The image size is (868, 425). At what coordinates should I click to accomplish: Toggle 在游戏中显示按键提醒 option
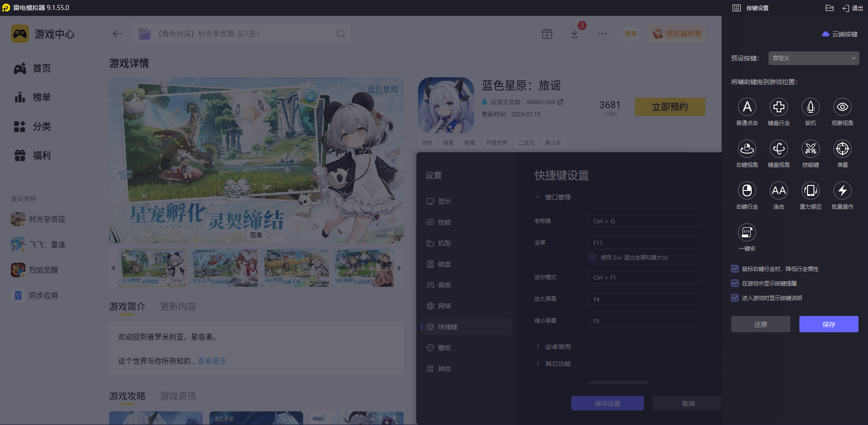735,283
